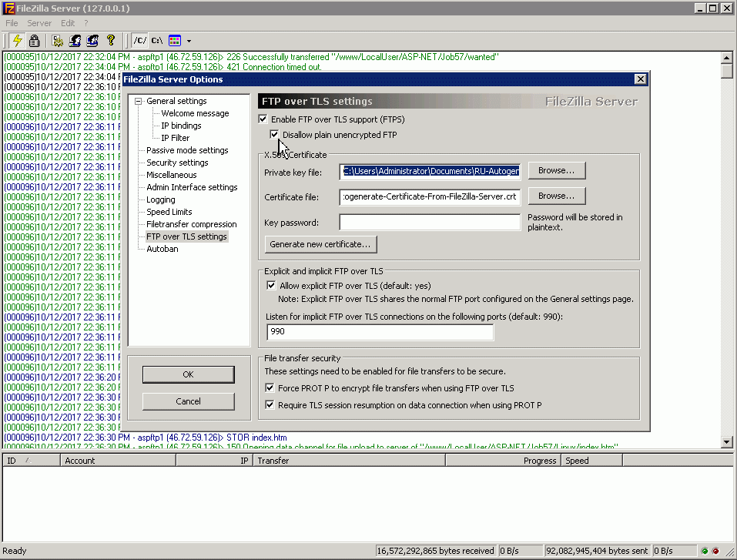Sort connections by Transfer column
This screenshot has width=737, height=560.
(349, 461)
